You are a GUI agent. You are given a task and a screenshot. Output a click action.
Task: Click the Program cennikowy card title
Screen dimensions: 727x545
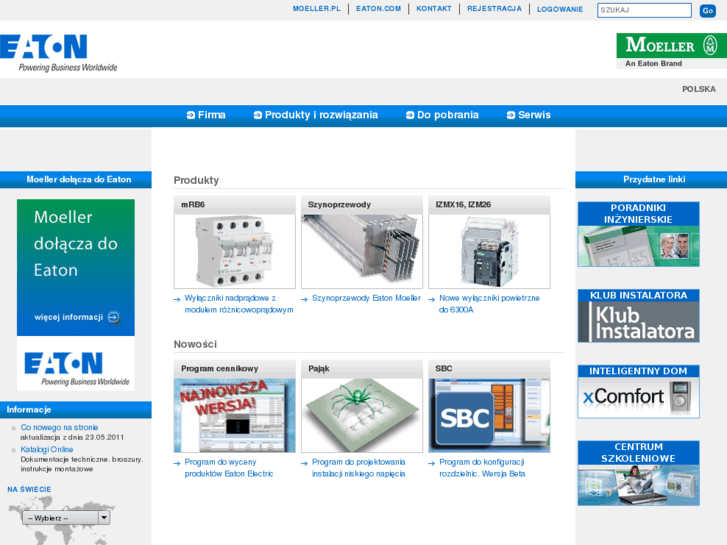pos(220,369)
